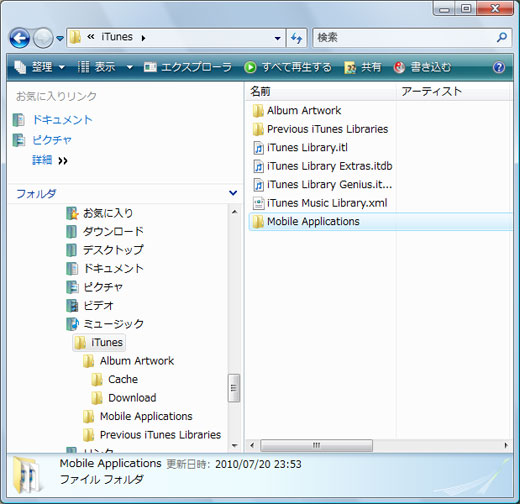This screenshot has width=520, height=504.
Task: Click the folder tree scroll down arrow
Action: point(234,445)
